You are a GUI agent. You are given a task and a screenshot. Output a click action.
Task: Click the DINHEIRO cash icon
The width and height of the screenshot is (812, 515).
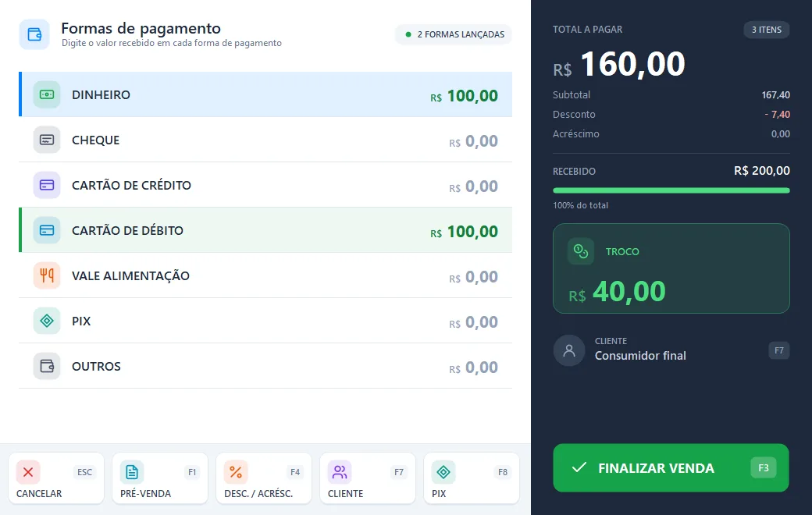(x=47, y=94)
